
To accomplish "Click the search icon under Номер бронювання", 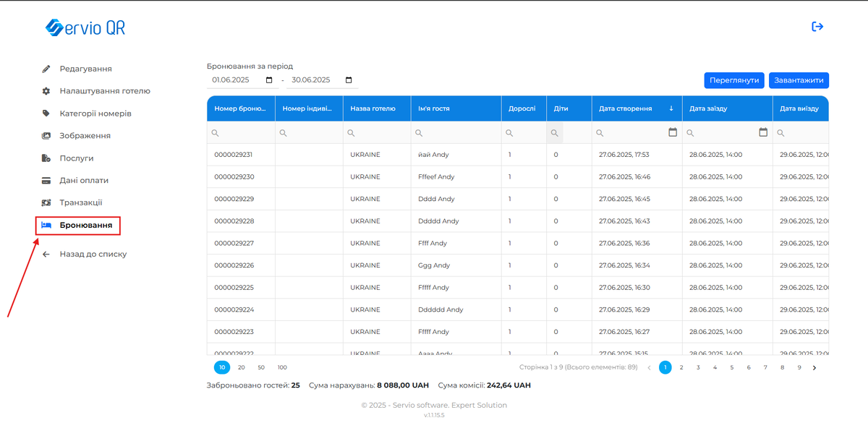I will [215, 132].
